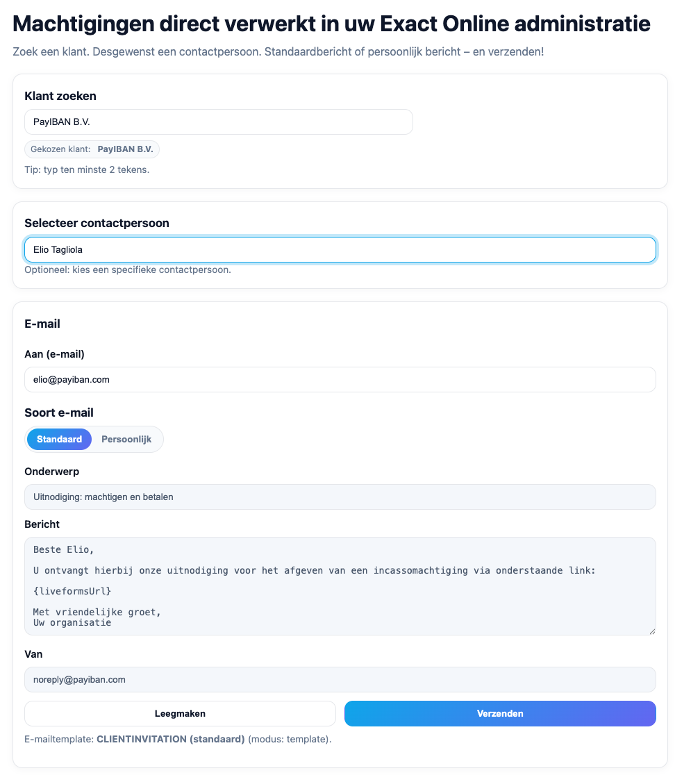Click the 'Tip: typ ten minste 2 tekens' hint
This screenshot has width=700, height=782.
87,169
